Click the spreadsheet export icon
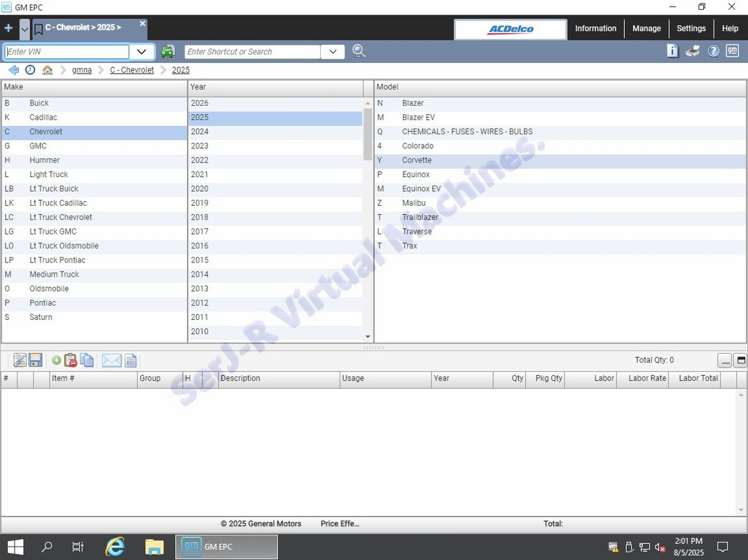 [x=131, y=360]
